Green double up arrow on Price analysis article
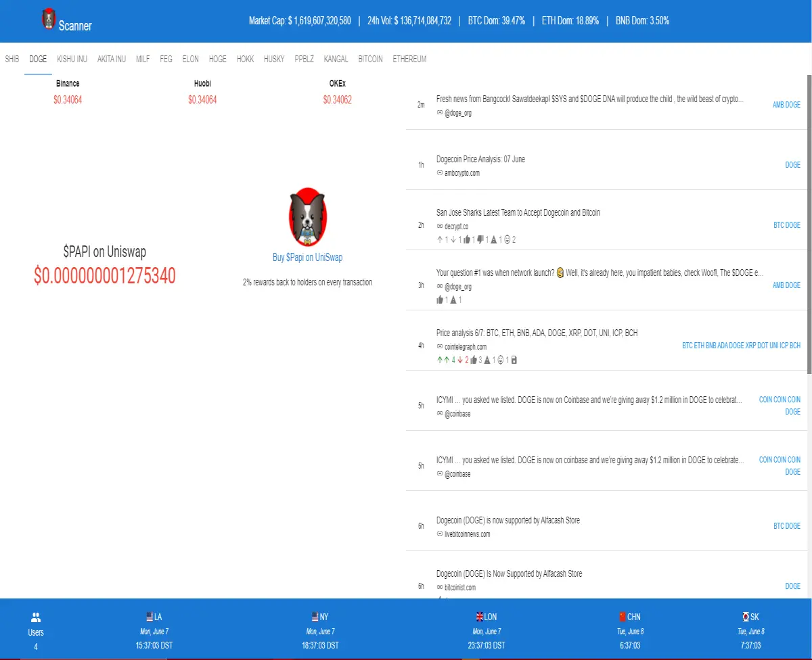 coord(443,360)
